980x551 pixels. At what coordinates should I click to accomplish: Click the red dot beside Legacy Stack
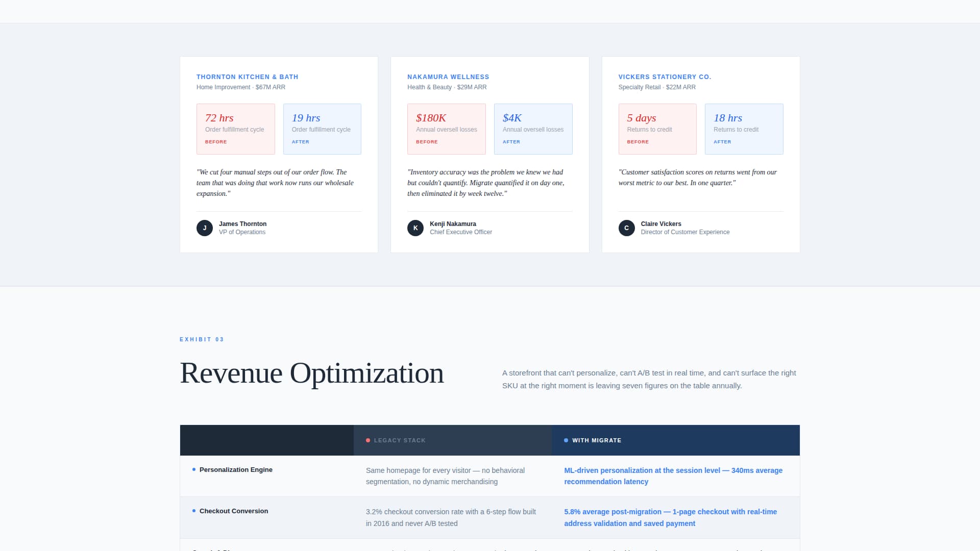click(x=368, y=440)
